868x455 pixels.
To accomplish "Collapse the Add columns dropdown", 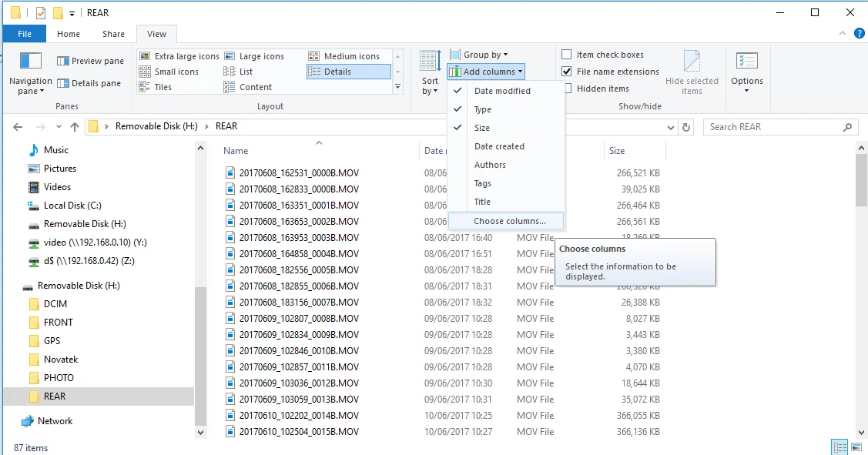I will coord(486,72).
